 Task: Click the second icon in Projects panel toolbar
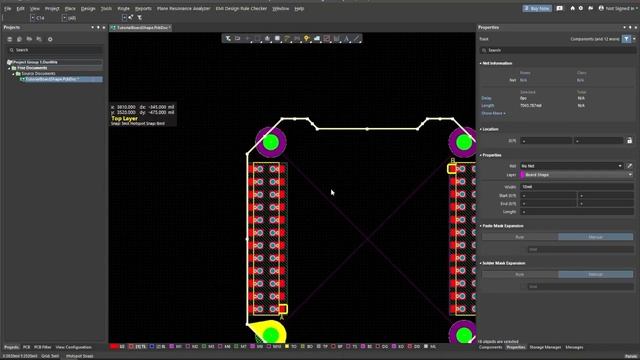(19, 39)
